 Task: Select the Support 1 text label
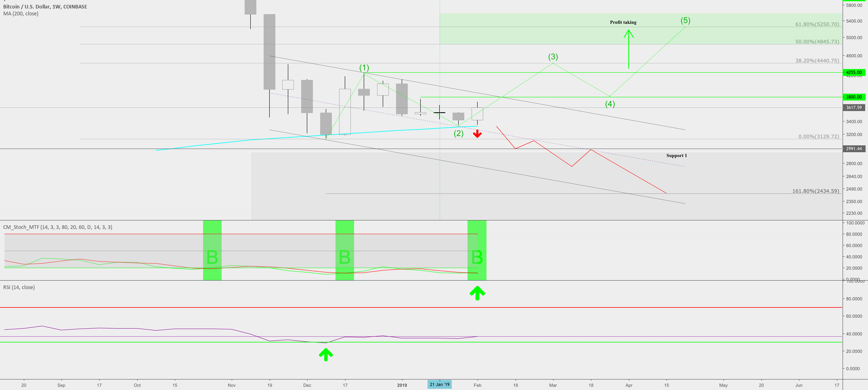677,155
